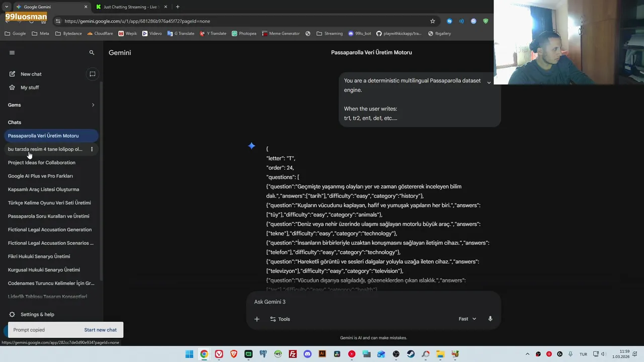Click the Gemini logo text

pyautogui.click(x=120, y=52)
